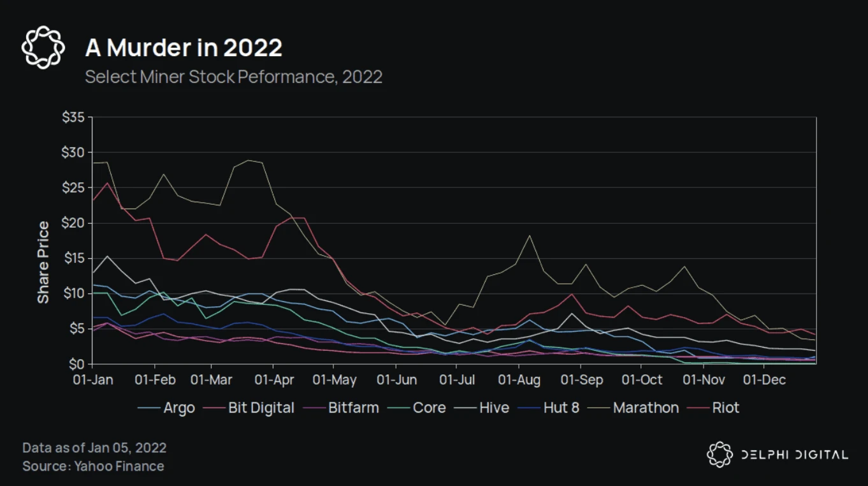Click the Marathon legend label
The height and width of the screenshot is (486, 868).
tap(646, 408)
